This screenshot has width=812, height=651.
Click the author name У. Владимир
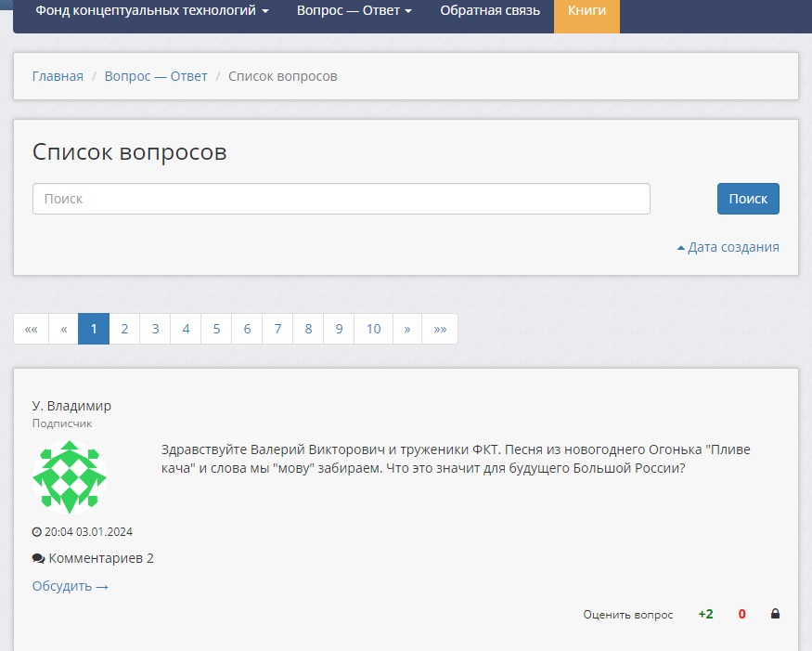tap(71, 406)
